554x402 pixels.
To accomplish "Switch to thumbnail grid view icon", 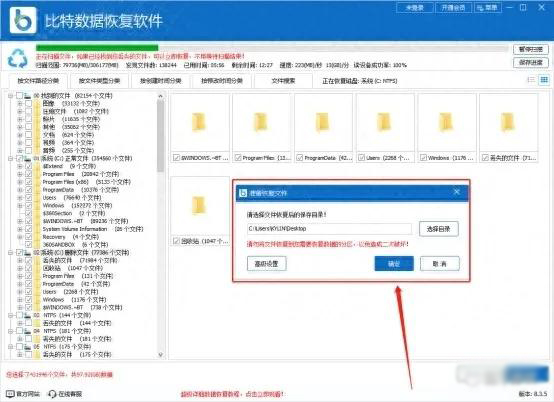I will [544, 80].
